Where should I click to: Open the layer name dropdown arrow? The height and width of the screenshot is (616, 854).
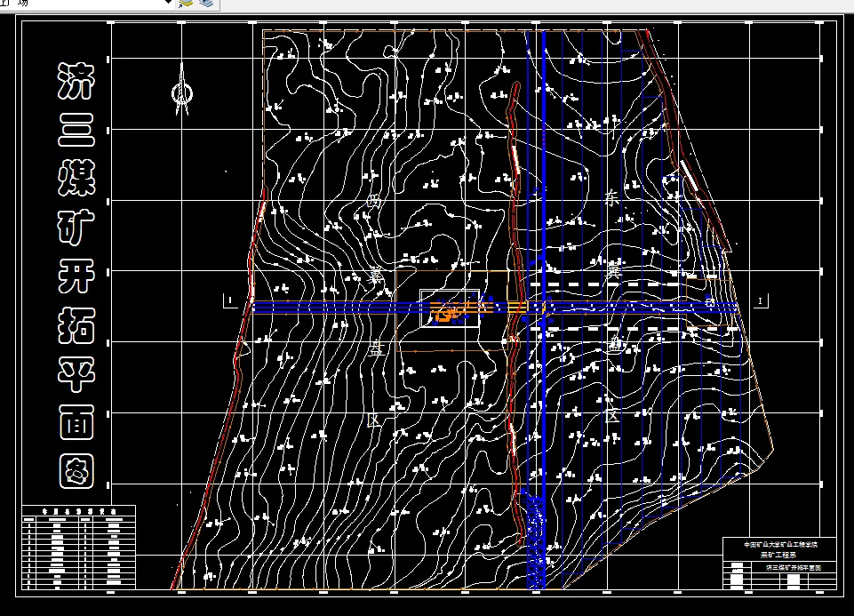(168, 3)
